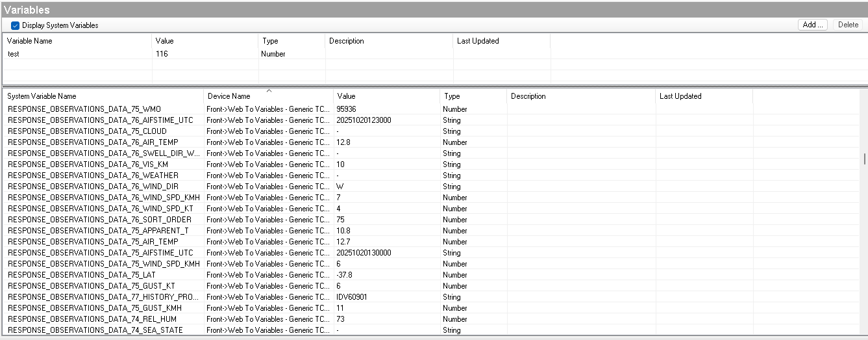This screenshot has height=340, width=868.
Task: Sort by System Variable Name column header
Action: point(42,96)
